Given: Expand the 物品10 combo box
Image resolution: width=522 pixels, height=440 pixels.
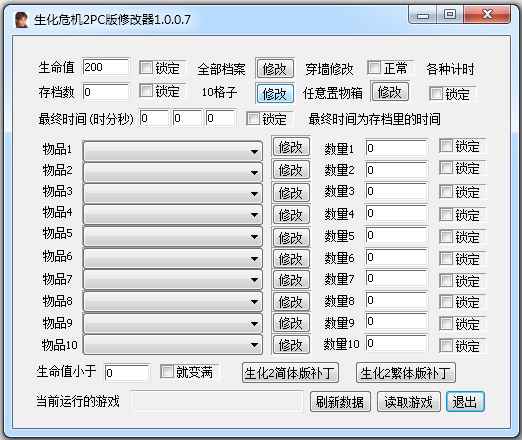Looking at the screenshot, I should coord(173,345).
